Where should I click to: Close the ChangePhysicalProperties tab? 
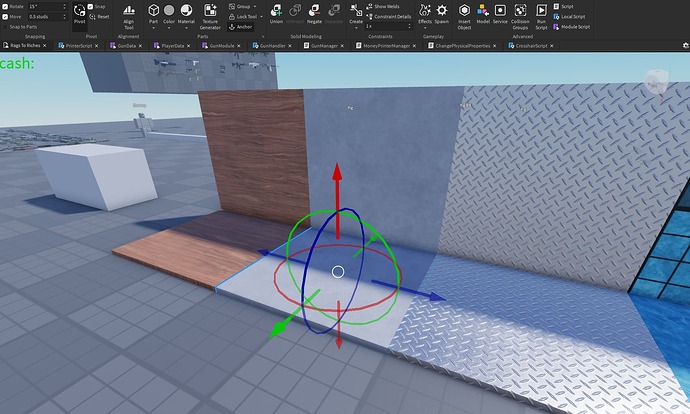495,46
